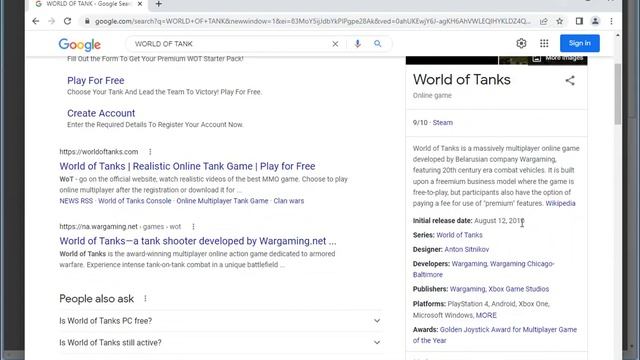Open 'World of Tanks—a tank shooter developed by Wargaming.net' result
This screenshot has width=640, height=360.
[x=198, y=241]
